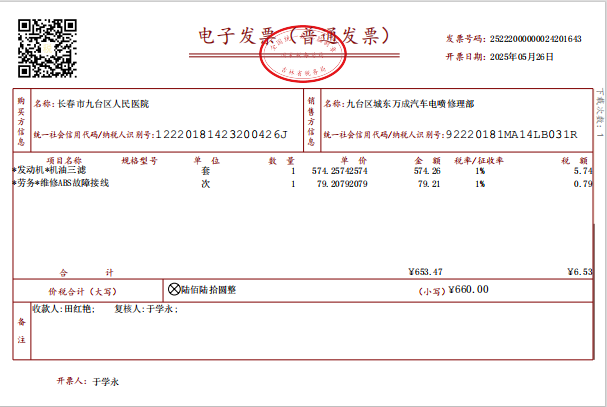Select amount 574.26
The image size is (607, 407).
tap(427, 171)
